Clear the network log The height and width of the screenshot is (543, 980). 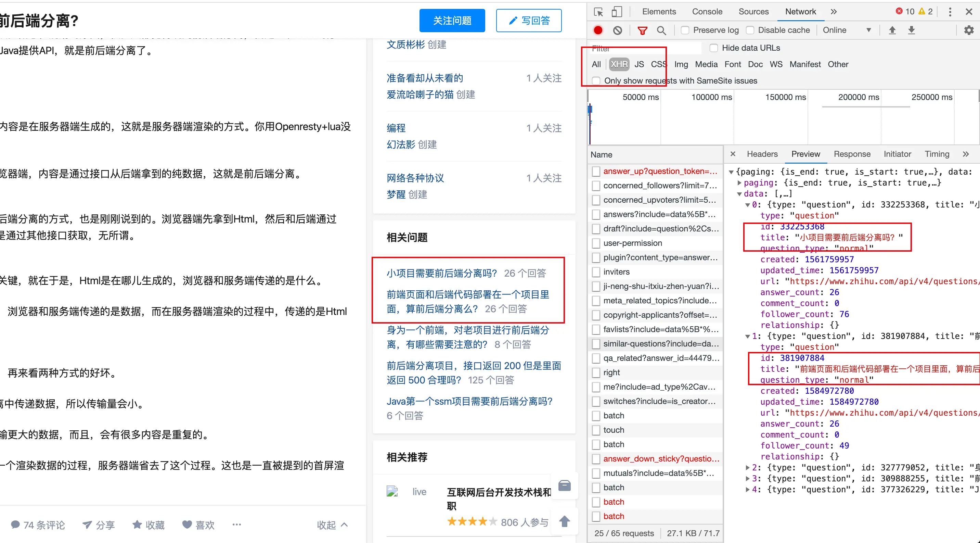[x=617, y=30]
